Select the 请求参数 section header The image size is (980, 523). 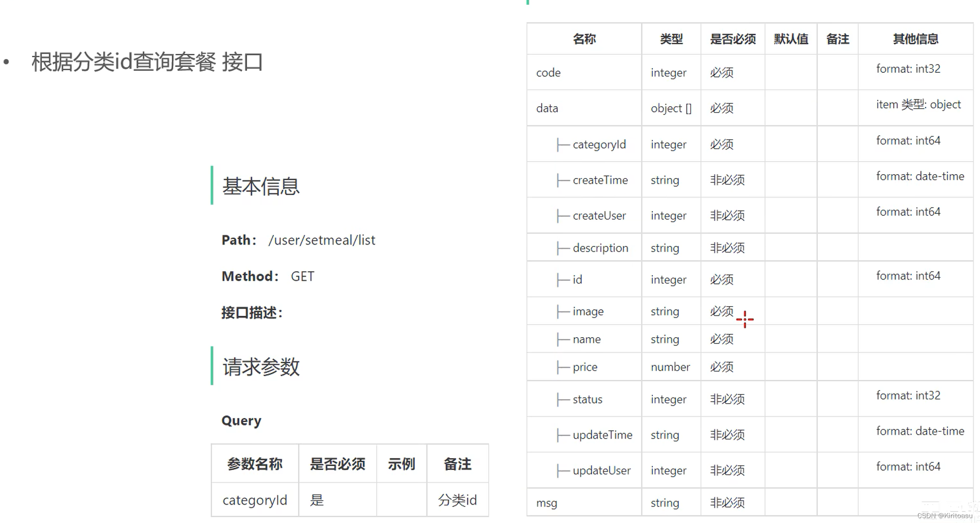[261, 367]
